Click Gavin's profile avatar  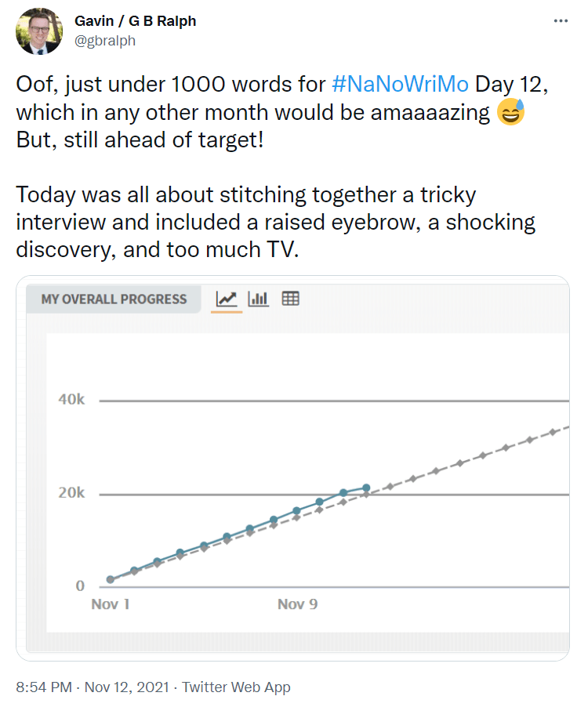[x=38, y=32]
